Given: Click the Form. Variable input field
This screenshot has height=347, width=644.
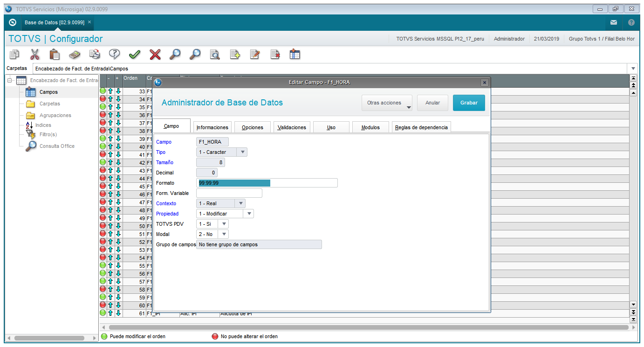Looking at the screenshot, I should [229, 193].
